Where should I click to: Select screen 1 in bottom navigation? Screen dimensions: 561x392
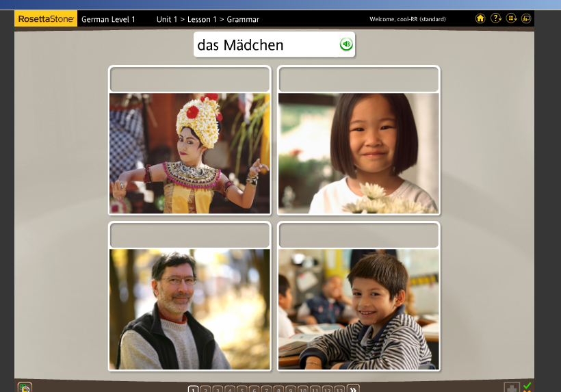coord(193,389)
